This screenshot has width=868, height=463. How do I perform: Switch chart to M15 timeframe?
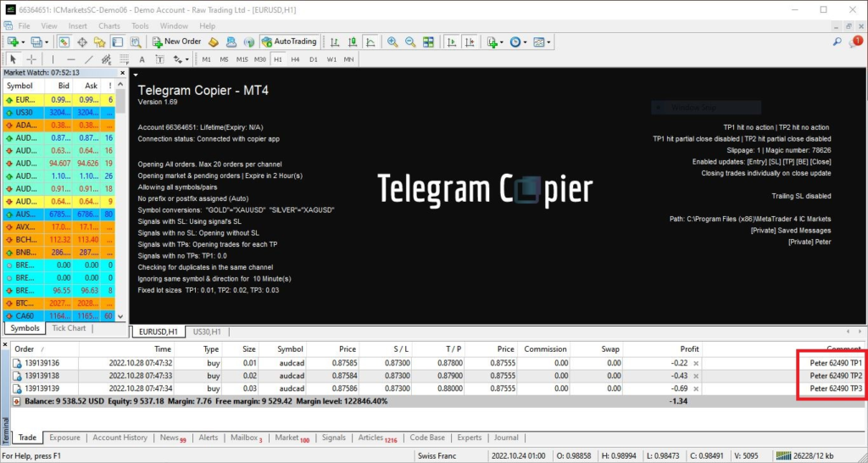[242, 59]
